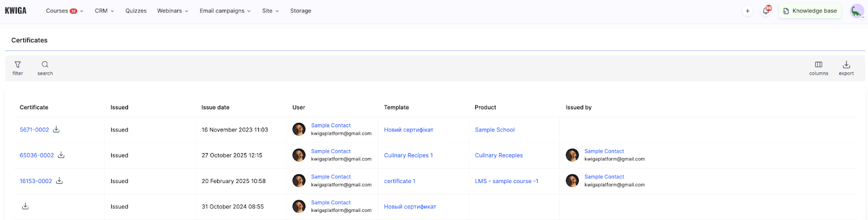Export the certificates list

coord(846,65)
